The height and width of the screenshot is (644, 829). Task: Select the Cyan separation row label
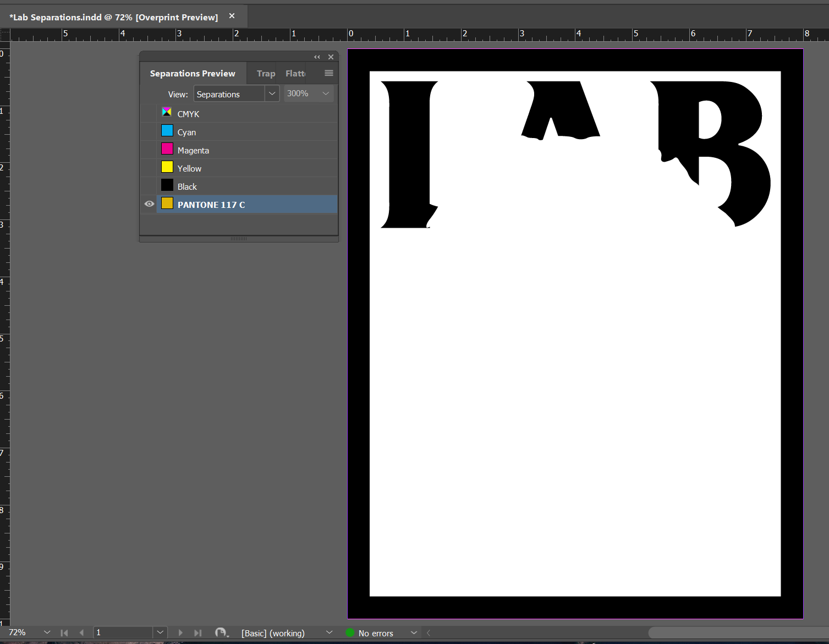(x=186, y=132)
